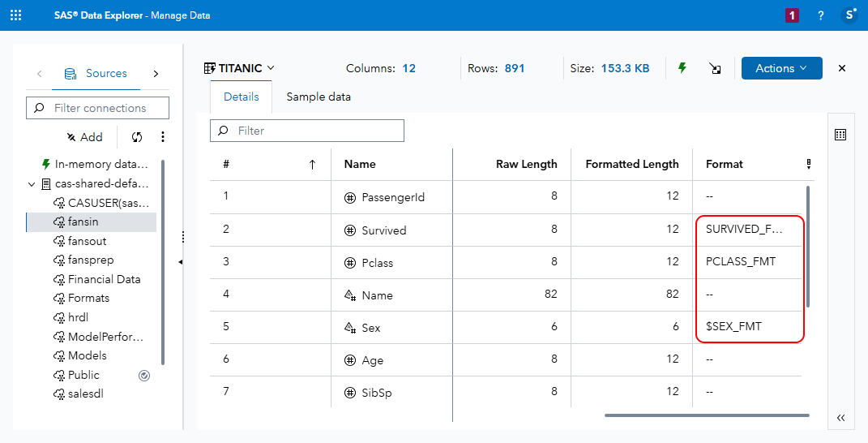Sort by the Name column header
Viewport: 868px width, 443px height.
pos(392,164)
